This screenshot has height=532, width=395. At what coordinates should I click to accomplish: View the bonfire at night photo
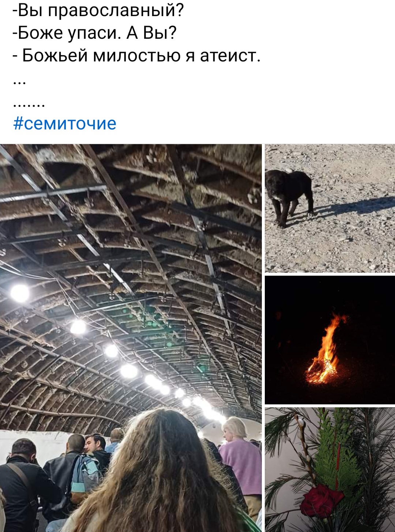[x=330, y=340]
